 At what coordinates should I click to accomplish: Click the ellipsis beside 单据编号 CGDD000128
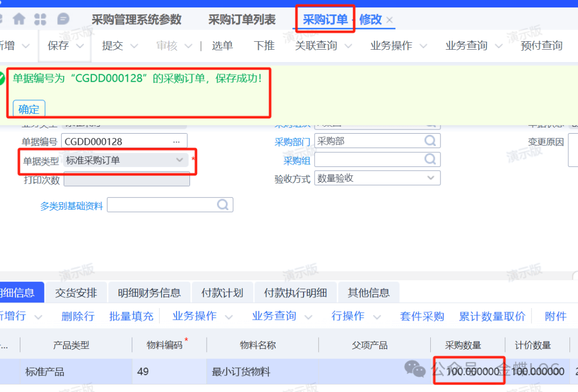[177, 142]
